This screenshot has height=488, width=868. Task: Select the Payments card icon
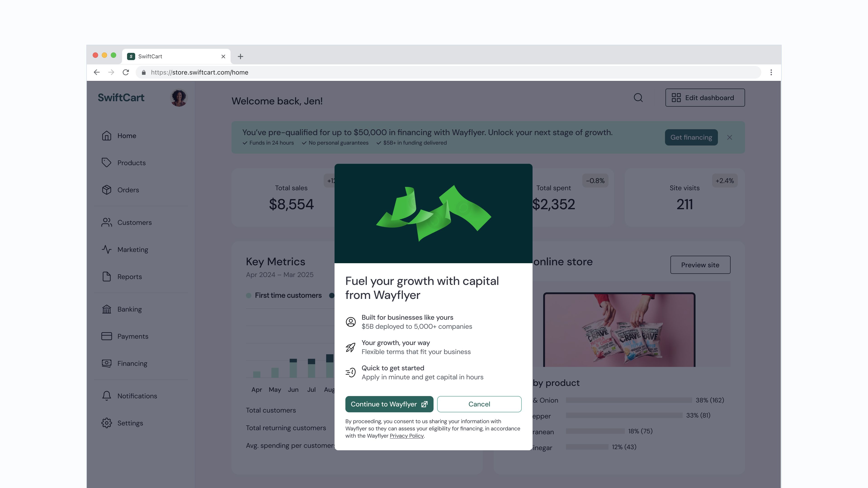click(106, 336)
